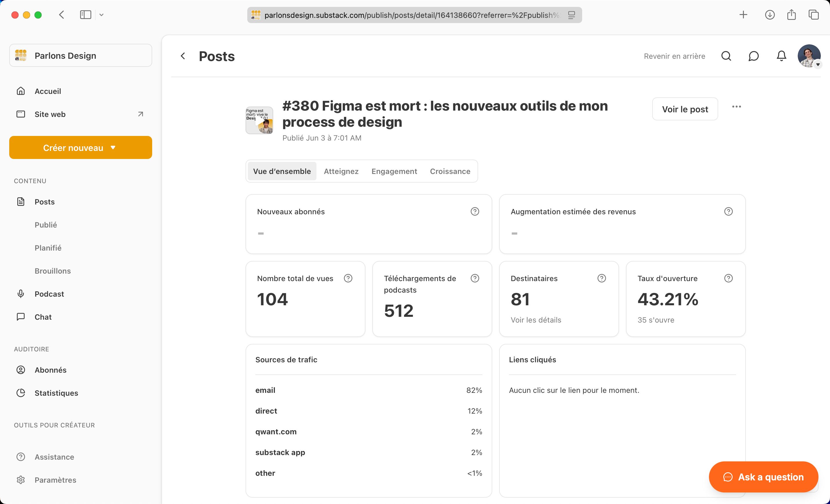Click the Voir le post button

685,109
